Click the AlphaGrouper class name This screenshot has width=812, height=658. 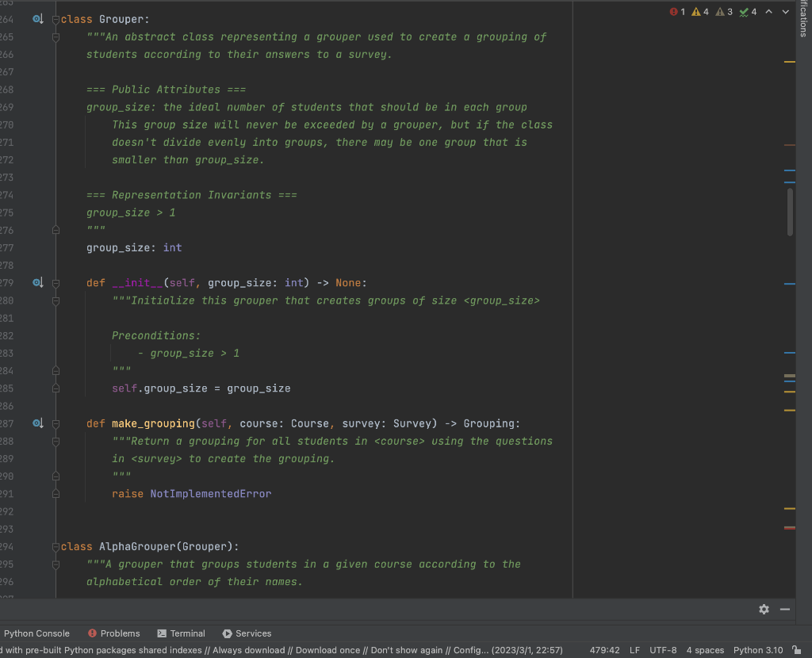[137, 547]
